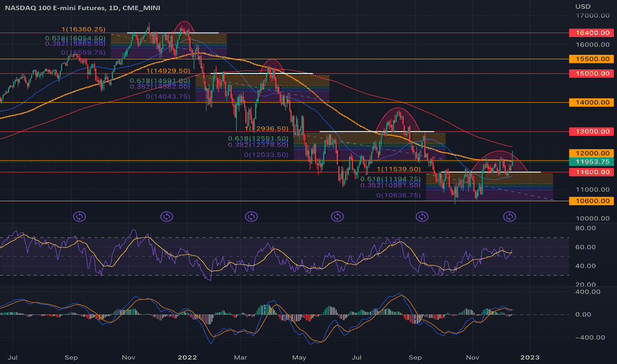Screen dimensions: 617x364
Task: Select the 10600.00 orange price level label
Action: 591,201
